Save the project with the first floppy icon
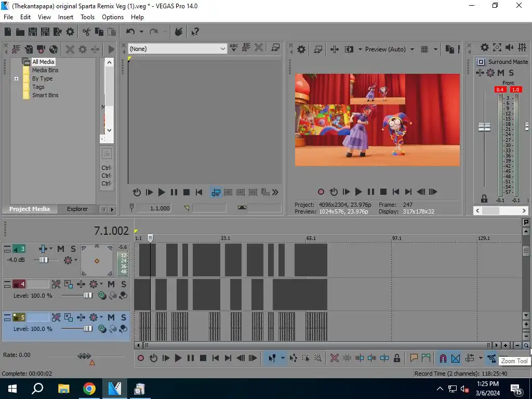This screenshot has width=532, height=399. 33,32
